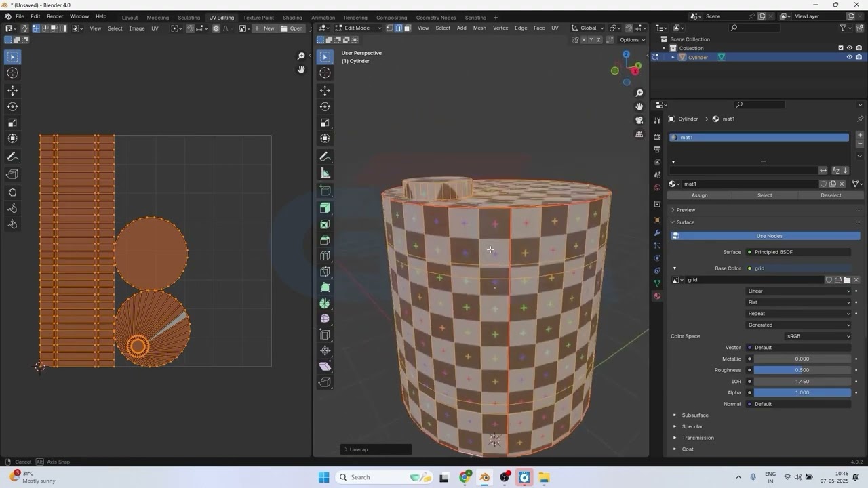Click zoom icon in 3D viewport
Viewport: 868px width, 488px height.
[639, 93]
